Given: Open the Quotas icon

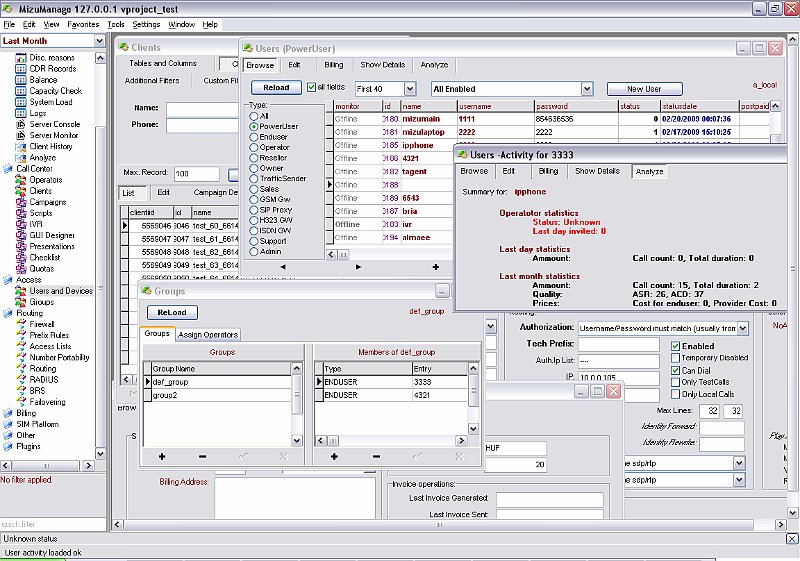Looking at the screenshot, I should pos(20,269).
